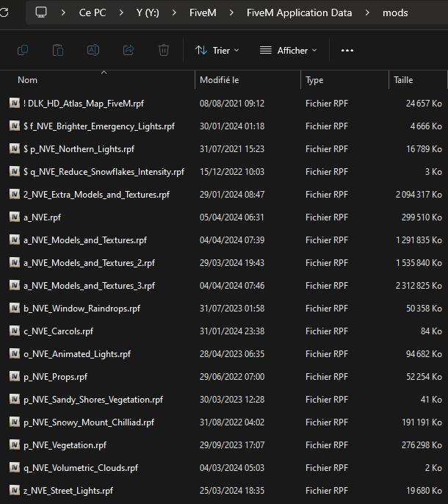Click file icon of a_NVE_Models_and_Textures_2.rpf
This screenshot has width=448, height=504.
click(15, 263)
